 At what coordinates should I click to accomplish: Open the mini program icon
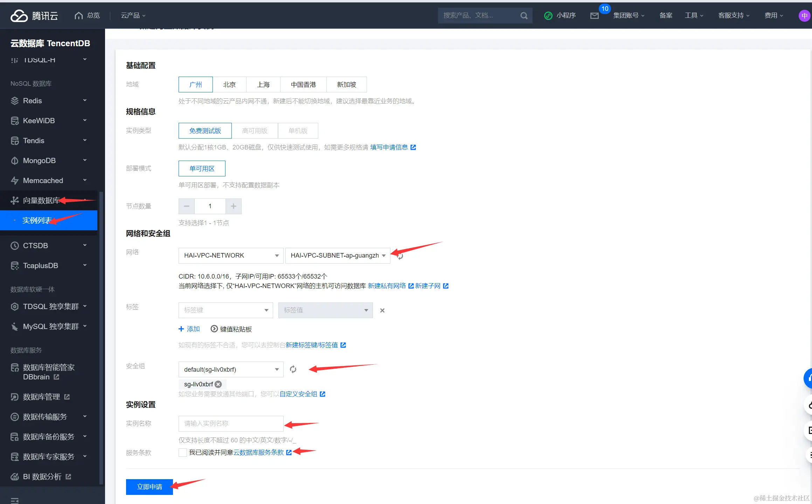tap(548, 16)
